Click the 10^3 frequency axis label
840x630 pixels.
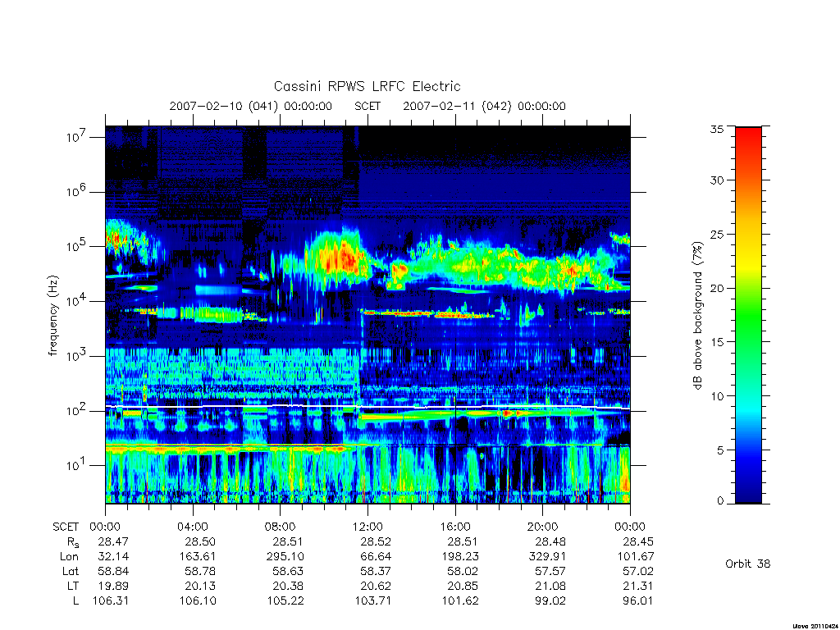76,355
